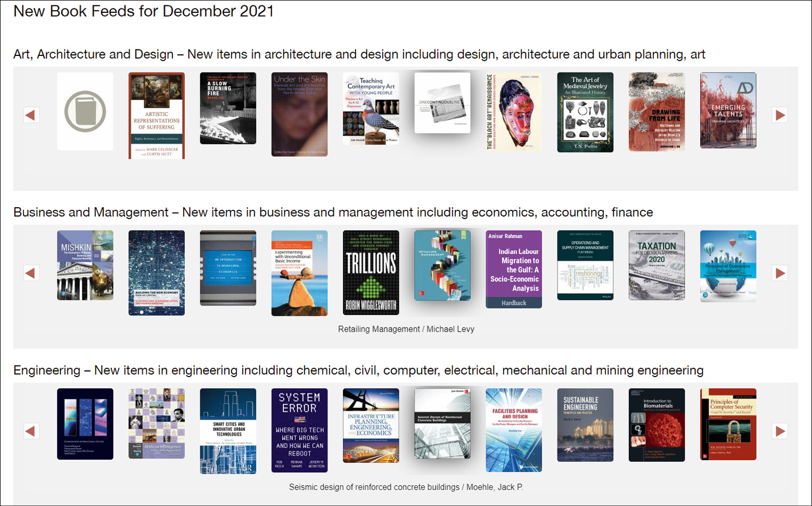Select Infrastructure Planning, Engineering and Economics cover
This screenshot has height=506, width=812.
(x=371, y=426)
